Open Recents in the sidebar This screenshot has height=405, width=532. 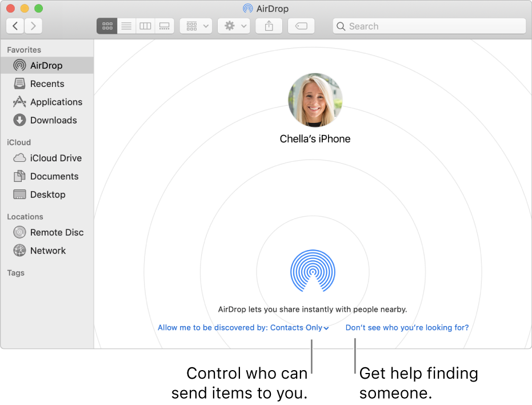coord(47,84)
